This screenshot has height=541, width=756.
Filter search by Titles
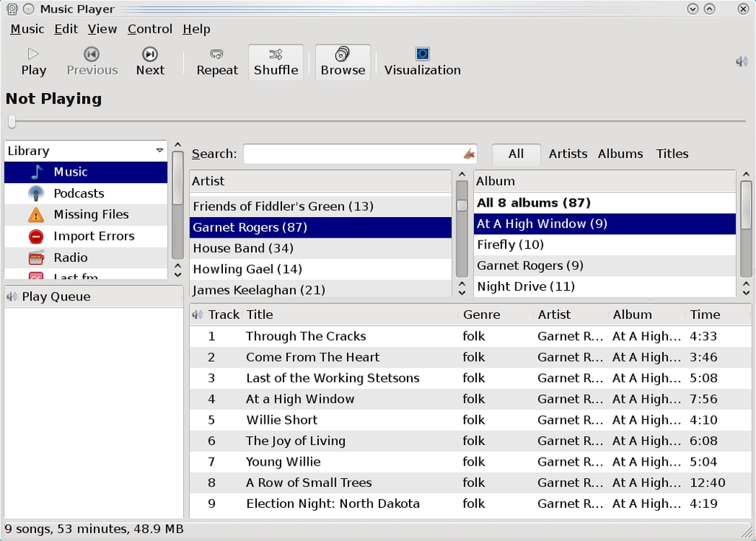click(672, 154)
